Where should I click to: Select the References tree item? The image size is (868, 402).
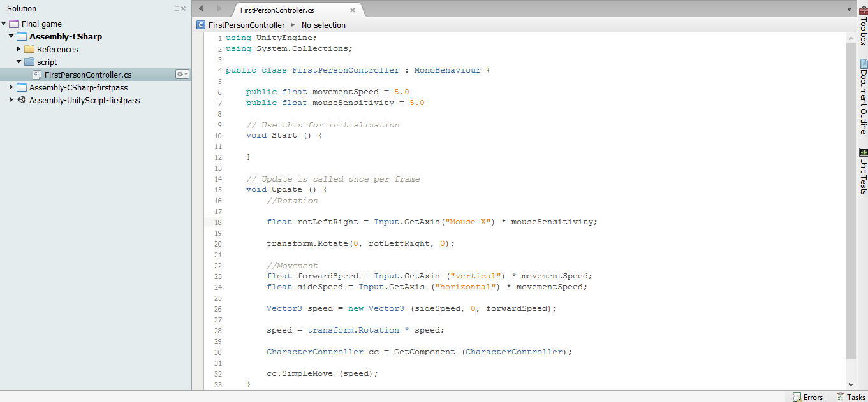click(57, 49)
